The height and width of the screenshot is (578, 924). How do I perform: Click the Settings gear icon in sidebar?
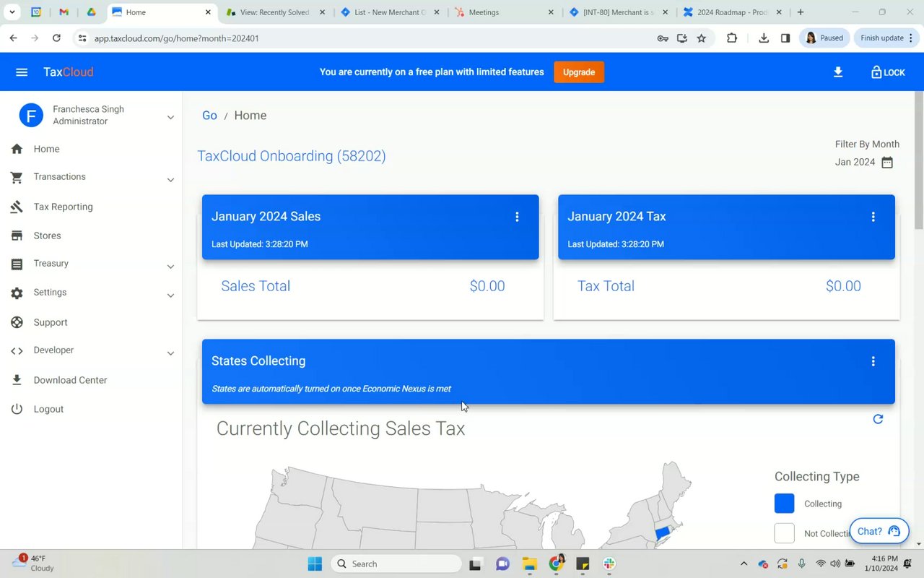(x=17, y=293)
